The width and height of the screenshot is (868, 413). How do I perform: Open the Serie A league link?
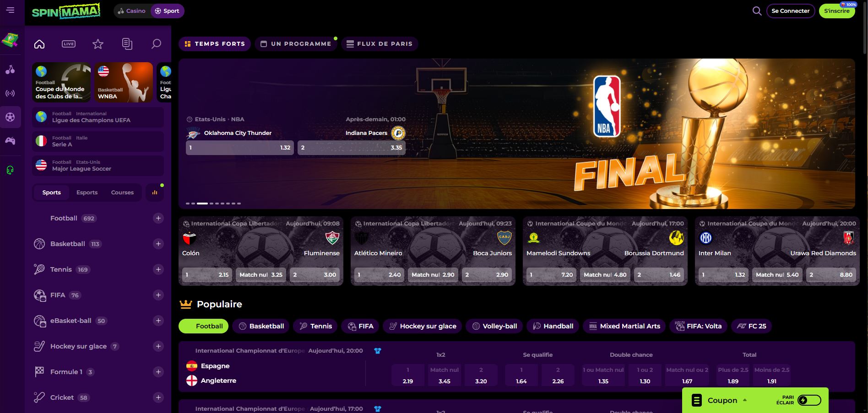[98, 141]
